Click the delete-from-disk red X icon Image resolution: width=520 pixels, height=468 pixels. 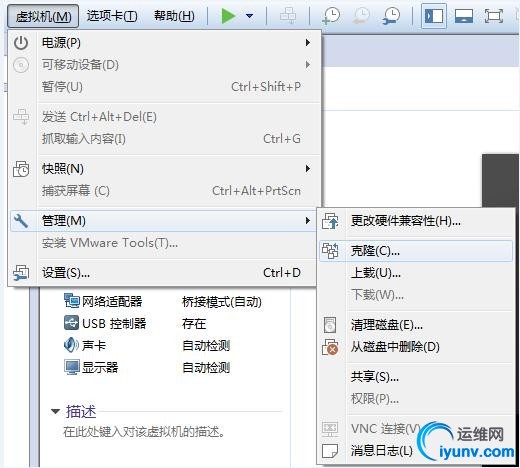pos(330,347)
